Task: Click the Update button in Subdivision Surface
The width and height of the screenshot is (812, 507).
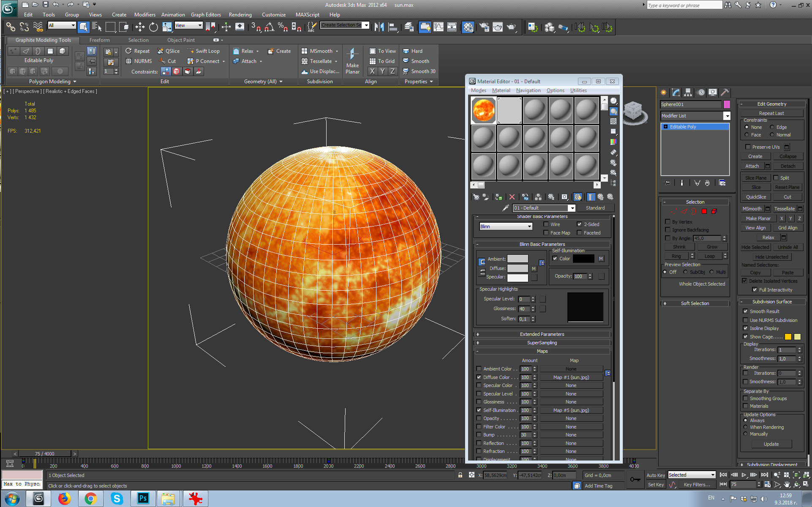Action: pyautogui.click(x=771, y=444)
